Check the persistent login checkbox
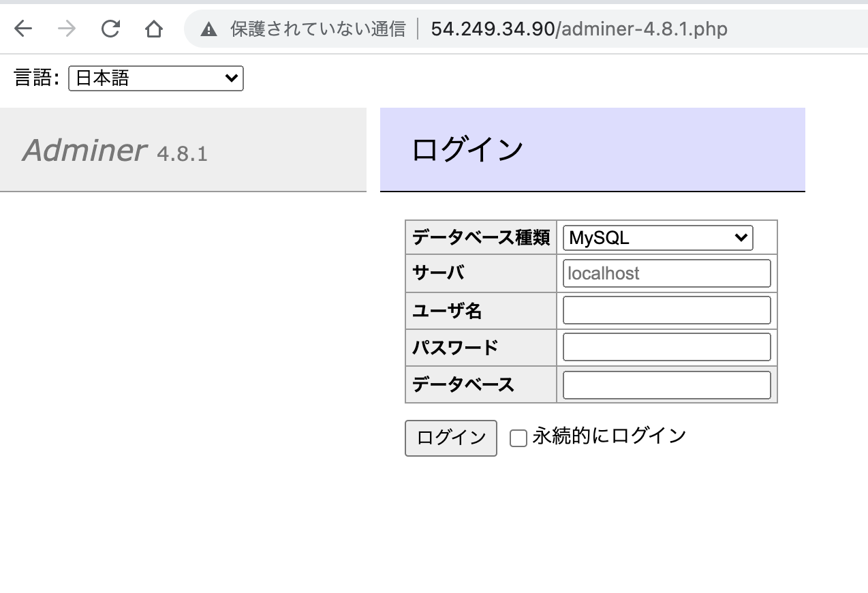Image resolution: width=868 pixels, height=593 pixels. (518, 438)
